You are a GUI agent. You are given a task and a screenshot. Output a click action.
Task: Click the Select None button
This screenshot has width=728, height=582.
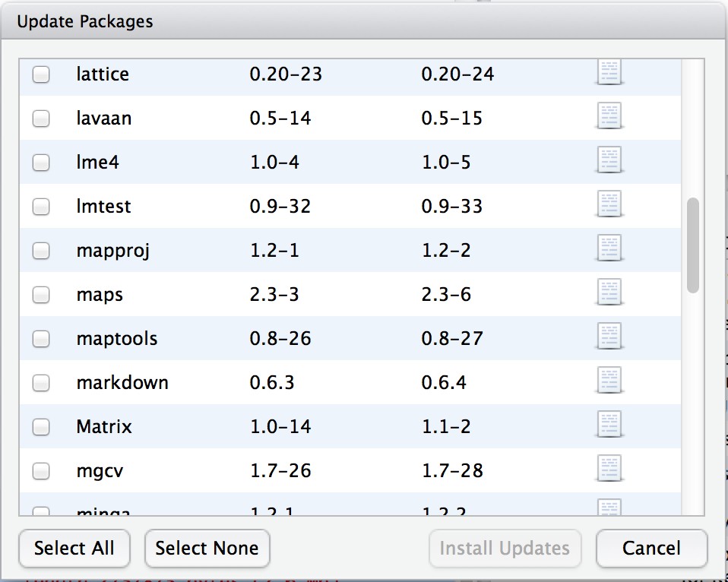(207, 549)
